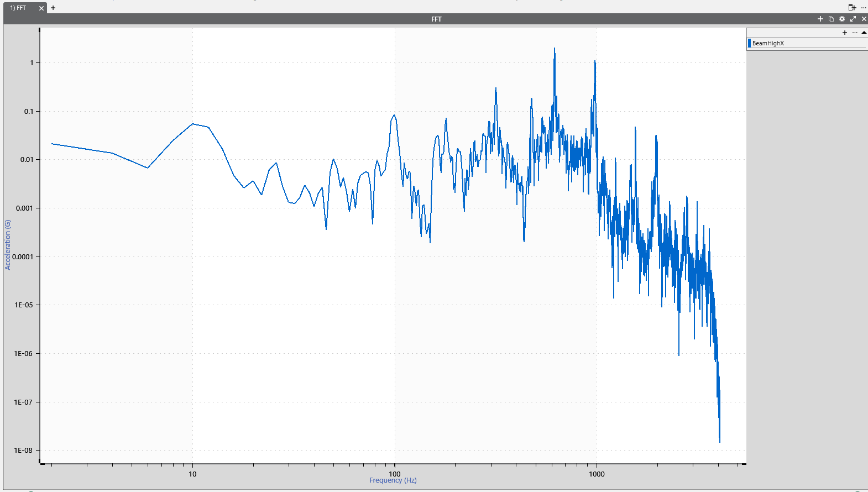Click the copy icon in the FFT header
The height and width of the screenshot is (492, 868).
pos(831,19)
